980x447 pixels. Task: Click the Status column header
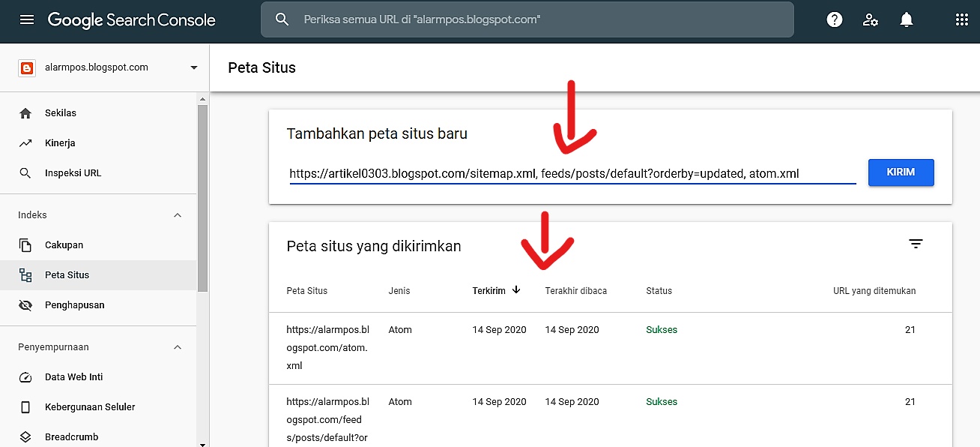click(659, 291)
